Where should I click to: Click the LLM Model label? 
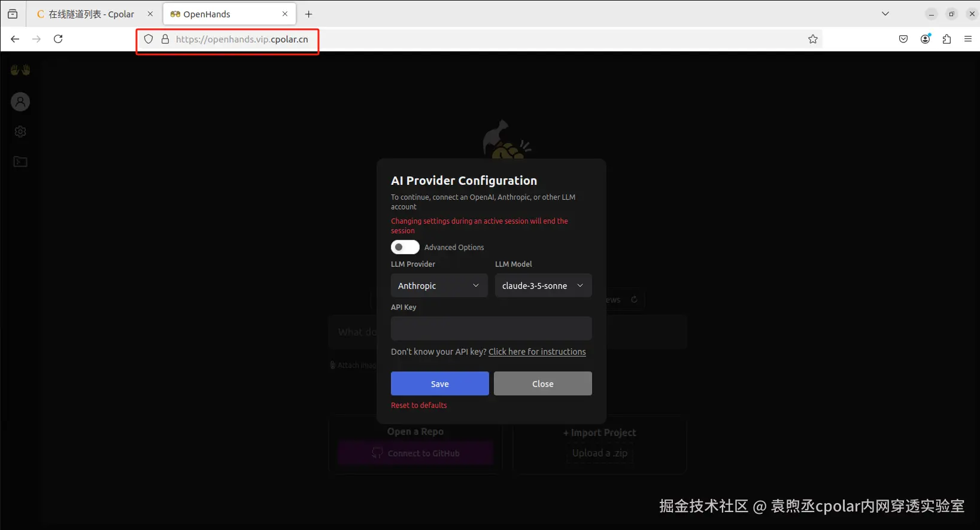tap(513, 264)
